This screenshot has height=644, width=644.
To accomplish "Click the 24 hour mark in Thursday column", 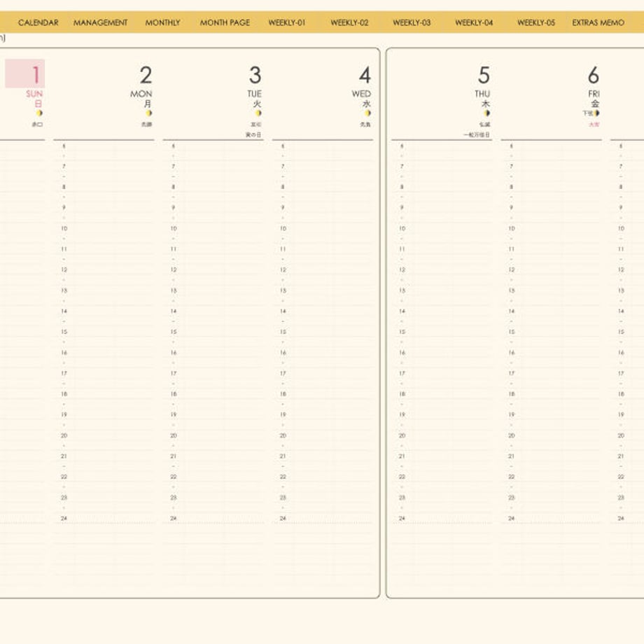I will [402, 518].
